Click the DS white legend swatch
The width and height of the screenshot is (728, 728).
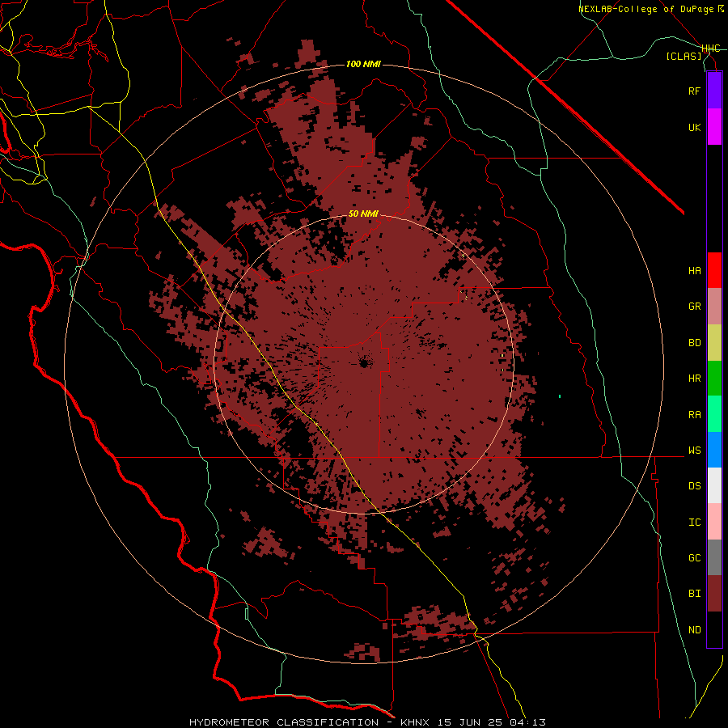714,485
